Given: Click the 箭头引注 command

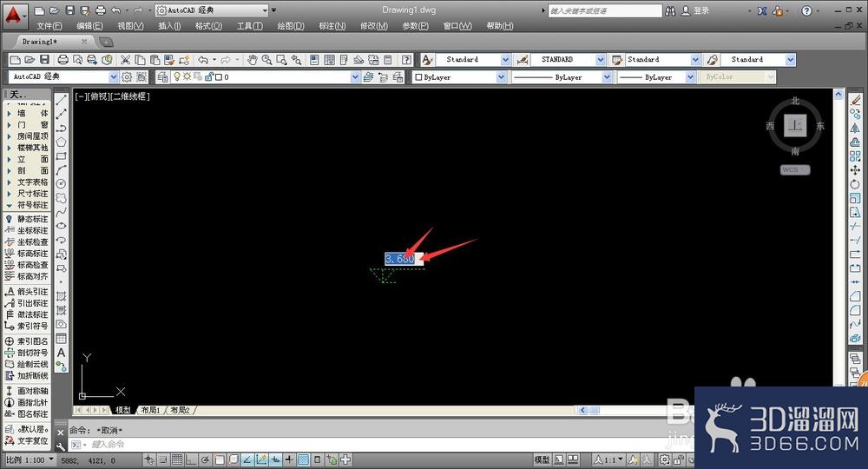Looking at the screenshot, I should pos(27,292).
